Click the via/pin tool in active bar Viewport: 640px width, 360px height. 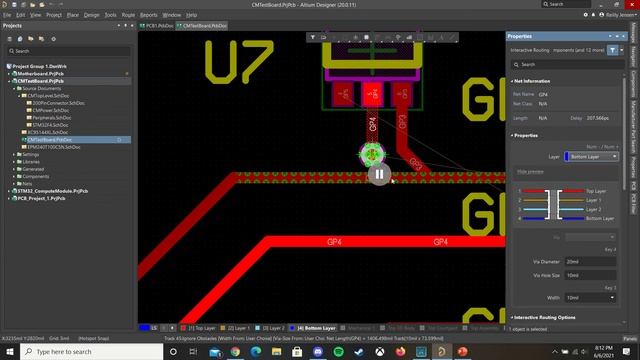398,37
